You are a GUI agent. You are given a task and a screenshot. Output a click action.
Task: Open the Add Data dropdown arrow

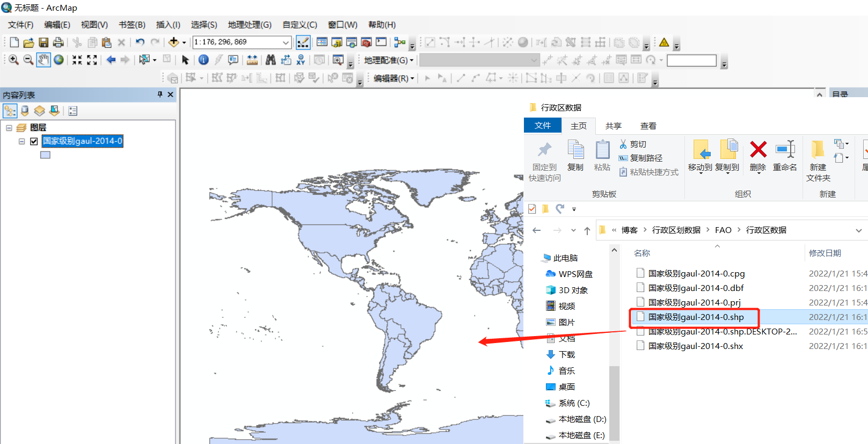point(184,42)
